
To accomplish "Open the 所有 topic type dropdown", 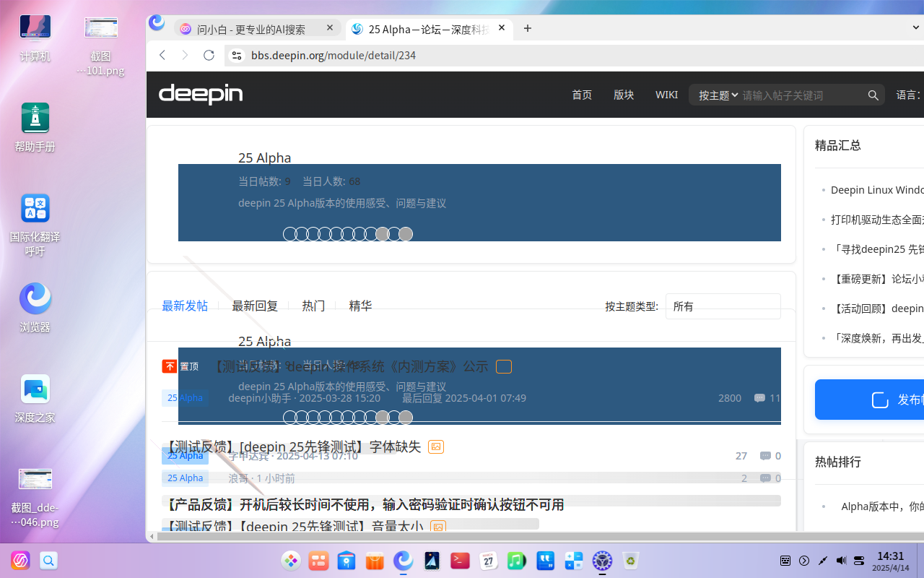I will click(x=723, y=306).
